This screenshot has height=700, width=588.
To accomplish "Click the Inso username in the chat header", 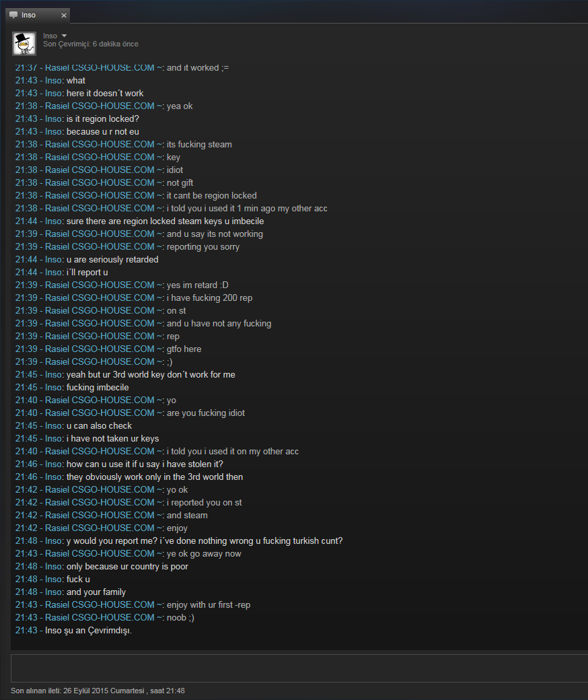I will click(x=50, y=36).
